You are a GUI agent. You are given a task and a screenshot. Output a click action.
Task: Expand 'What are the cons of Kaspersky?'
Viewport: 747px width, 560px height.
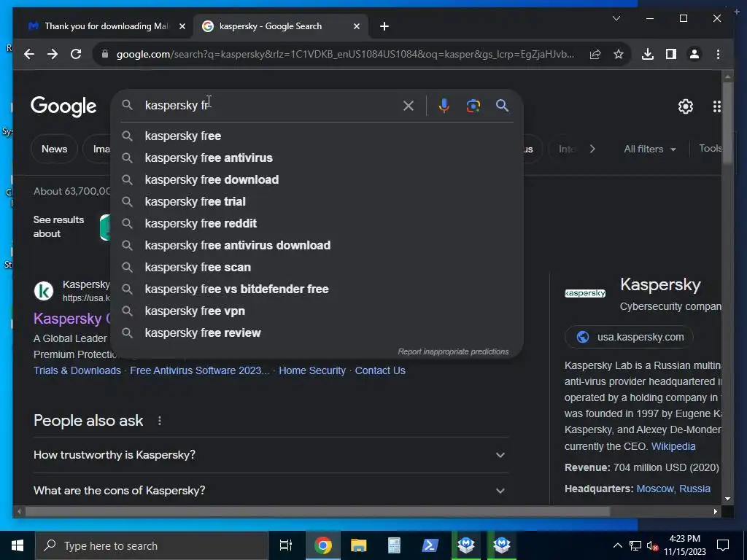click(x=271, y=491)
